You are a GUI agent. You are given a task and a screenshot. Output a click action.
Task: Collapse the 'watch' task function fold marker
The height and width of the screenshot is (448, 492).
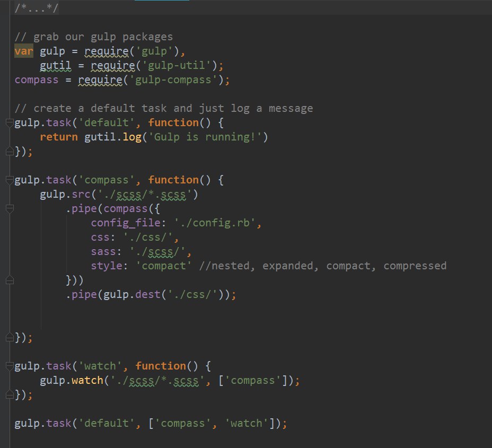(x=9, y=366)
